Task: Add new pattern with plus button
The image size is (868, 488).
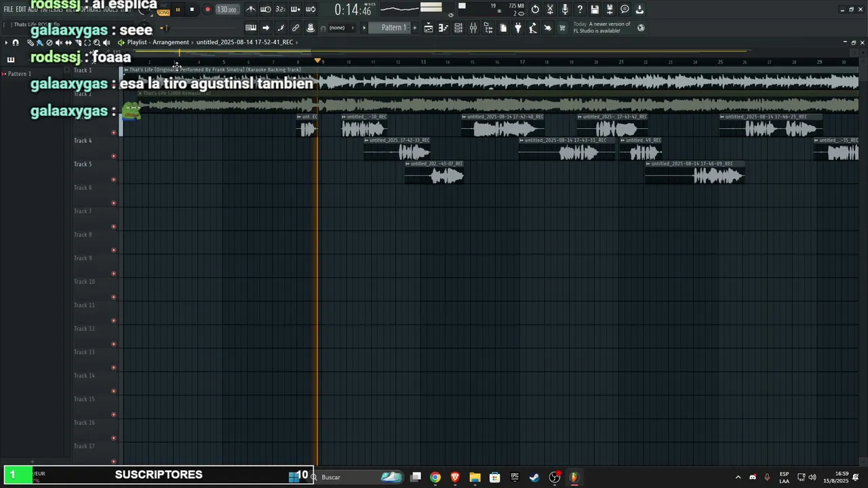Action: (414, 28)
